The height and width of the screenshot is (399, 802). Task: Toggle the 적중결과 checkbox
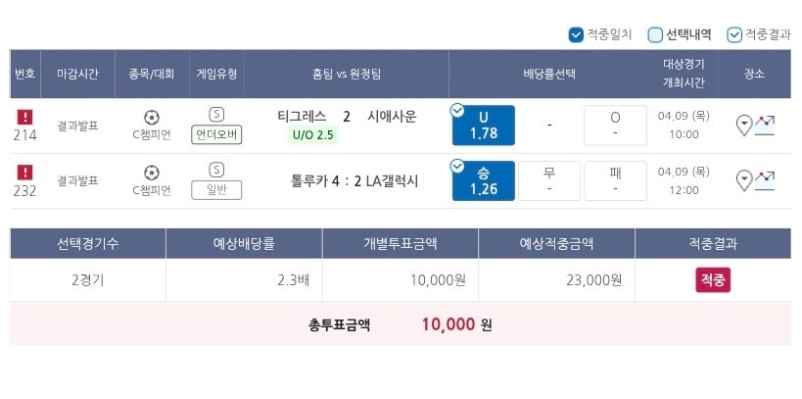(734, 35)
